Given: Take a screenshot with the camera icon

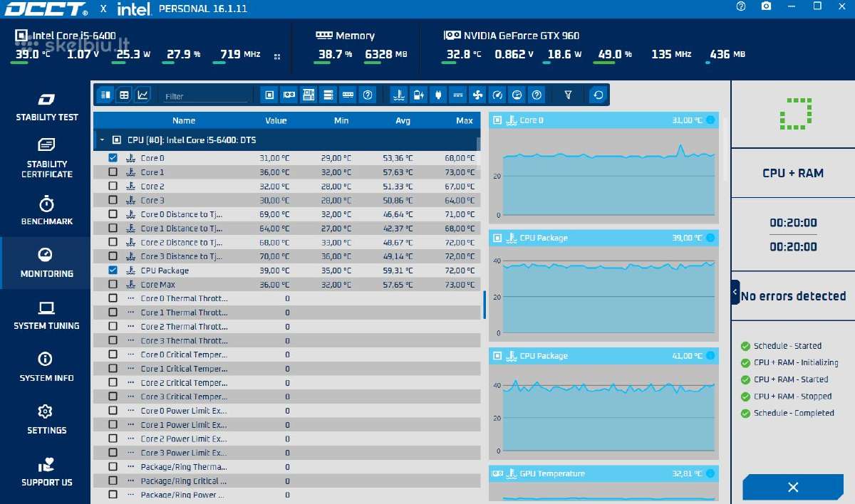Looking at the screenshot, I should 766,6.
